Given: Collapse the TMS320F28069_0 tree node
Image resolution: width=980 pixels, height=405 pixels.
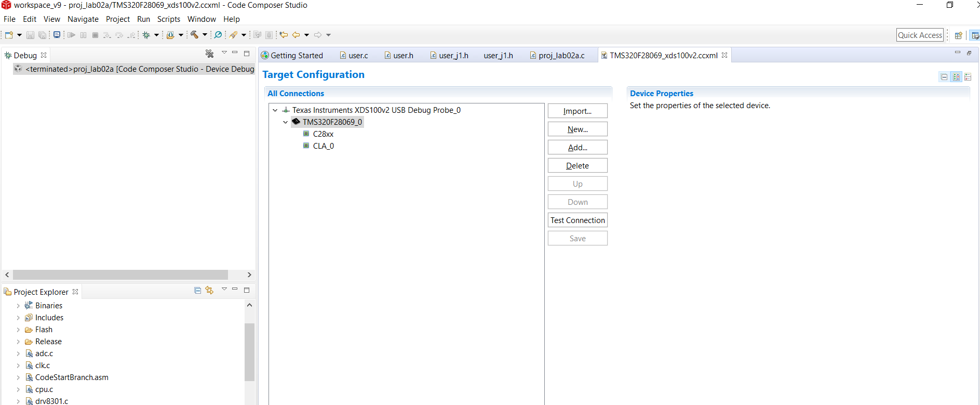Looking at the screenshot, I should pyautogui.click(x=286, y=122).
